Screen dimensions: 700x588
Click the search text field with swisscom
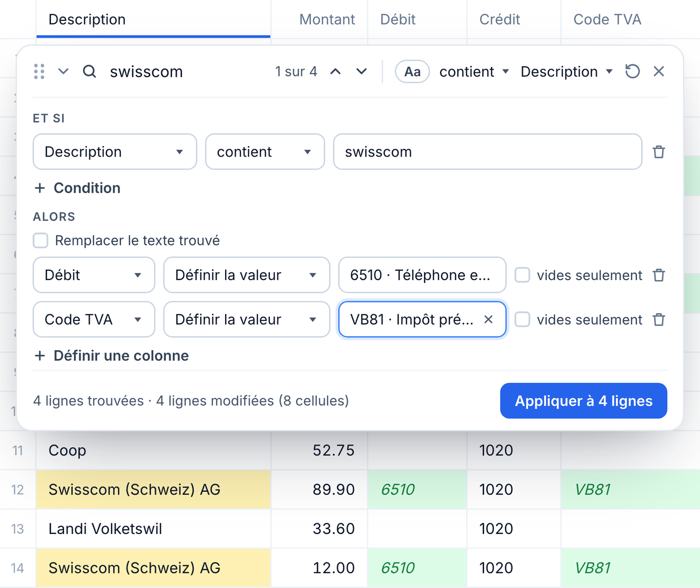click(x=187, y=71)
